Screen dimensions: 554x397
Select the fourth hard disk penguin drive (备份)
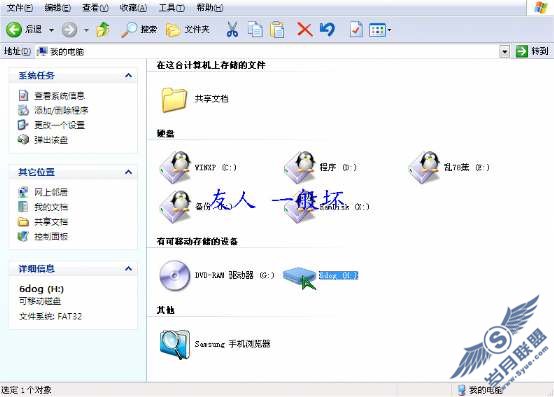176,207
